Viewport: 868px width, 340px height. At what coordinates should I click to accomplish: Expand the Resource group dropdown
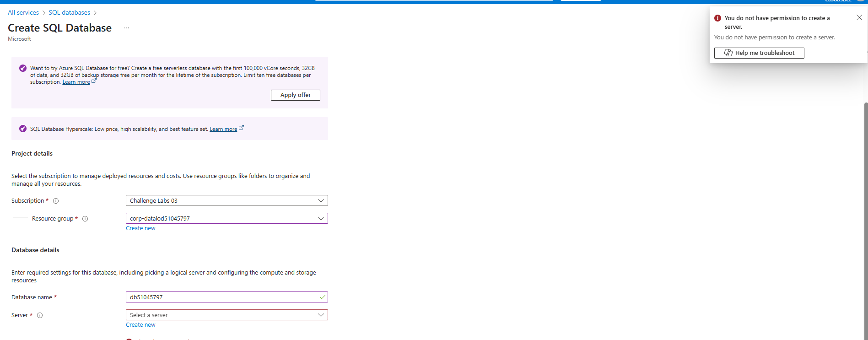point(226,218)
